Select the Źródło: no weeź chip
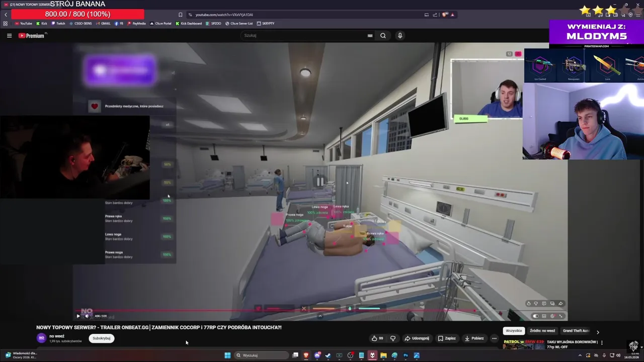 pyautogui.click(x=542, y=331)
